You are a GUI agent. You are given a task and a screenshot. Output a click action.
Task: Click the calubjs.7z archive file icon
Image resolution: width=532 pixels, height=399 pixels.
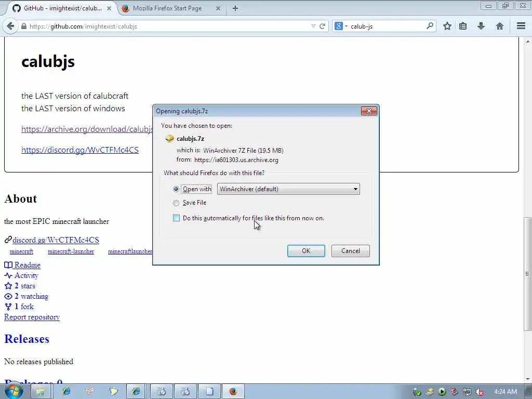[169, 138]
